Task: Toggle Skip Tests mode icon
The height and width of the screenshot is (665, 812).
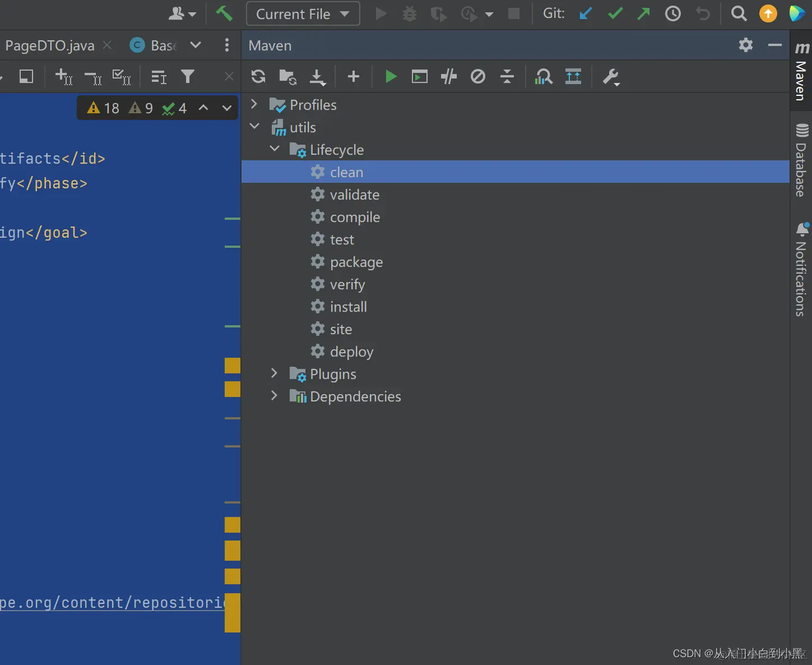Action: click(478, 76)
